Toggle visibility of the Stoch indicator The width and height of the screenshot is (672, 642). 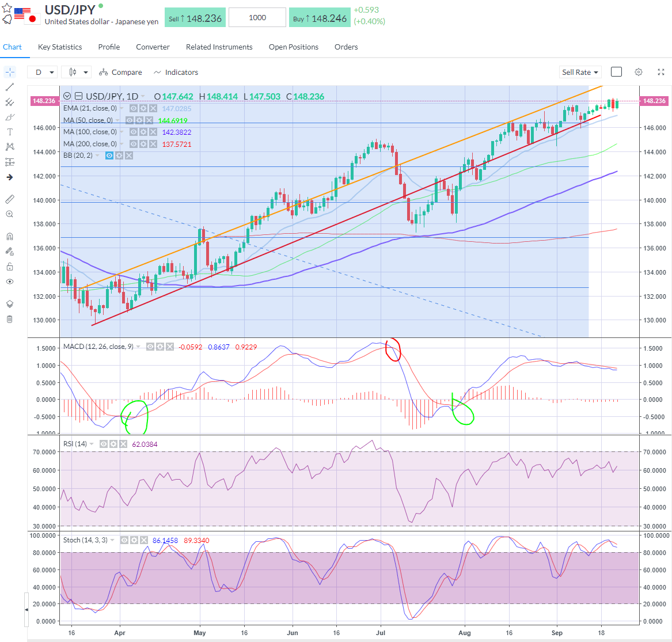124,541
